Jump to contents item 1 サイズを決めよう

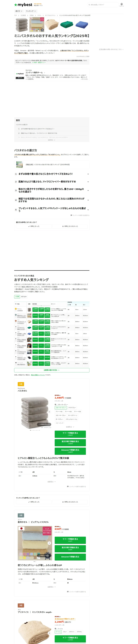(38, 129)
